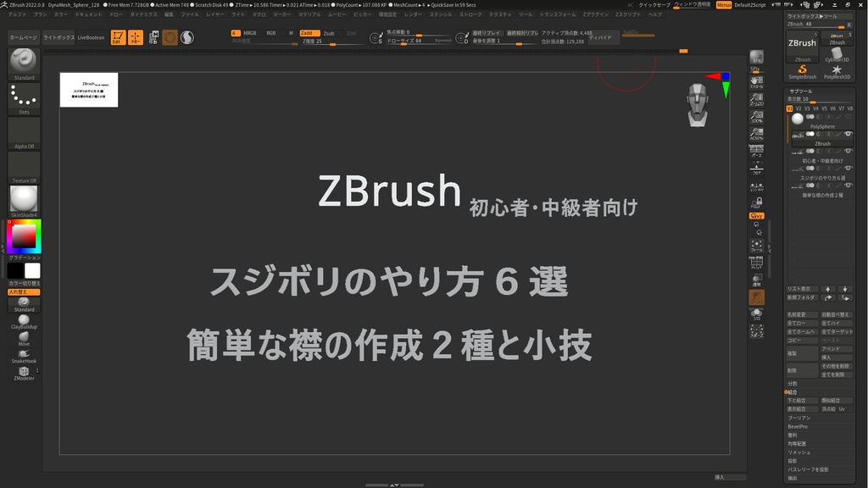Open the ドキュメント menu

coord(88,14)
